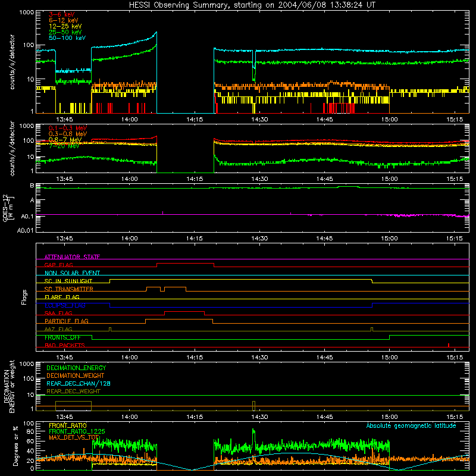This screenshot has height=476, width=476.
Task: Click the DECIMATION_WEIGHT legend entry
Action: [x=76, y=375]
